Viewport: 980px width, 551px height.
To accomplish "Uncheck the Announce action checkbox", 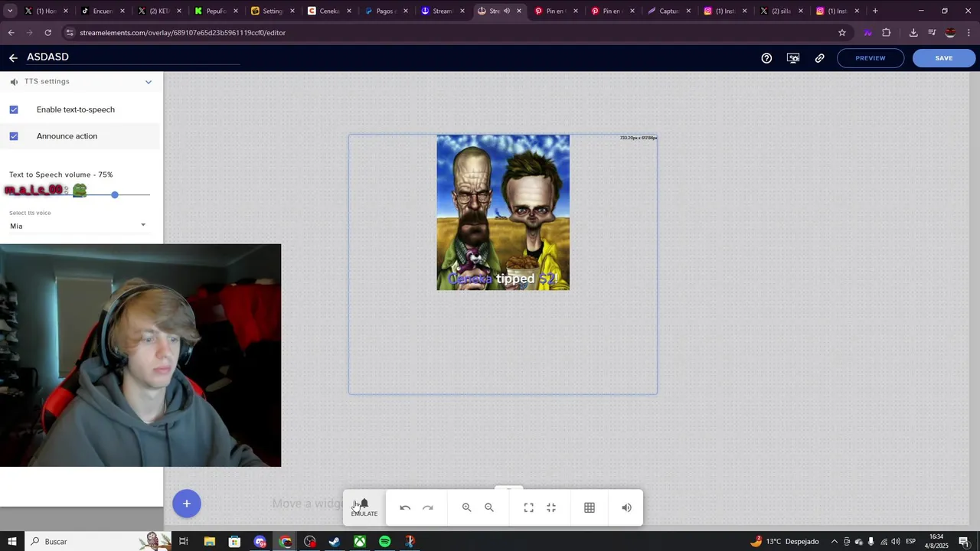I will pyautogui.click(x=14, y=136).
